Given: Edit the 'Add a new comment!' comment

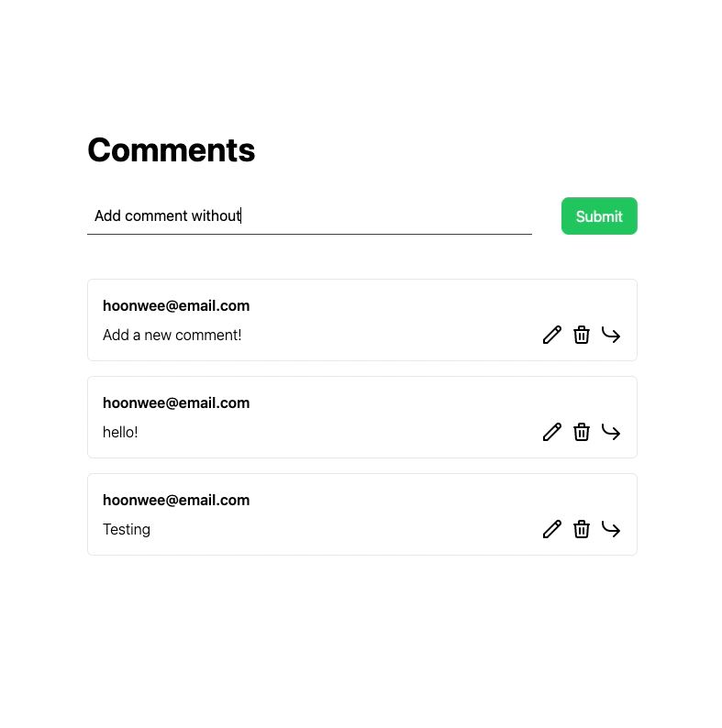Looking at the screenshot, I should click(x=551, y=335).
